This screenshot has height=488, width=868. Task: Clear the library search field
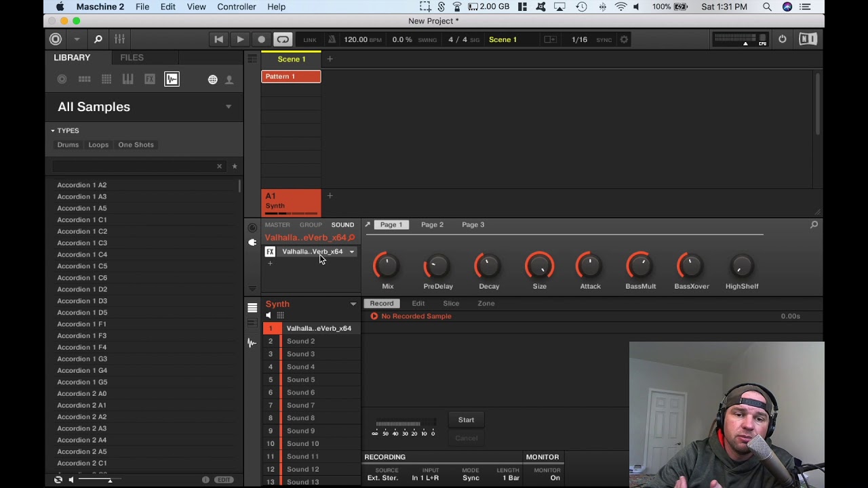(219, 166)
